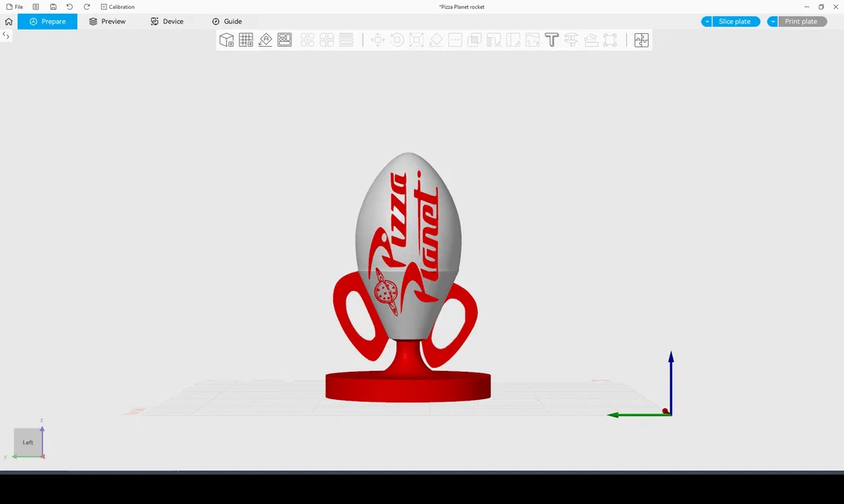Click the Save project floppy icon
The height and width of the screenshot is (504, 844).
point(52,7)
